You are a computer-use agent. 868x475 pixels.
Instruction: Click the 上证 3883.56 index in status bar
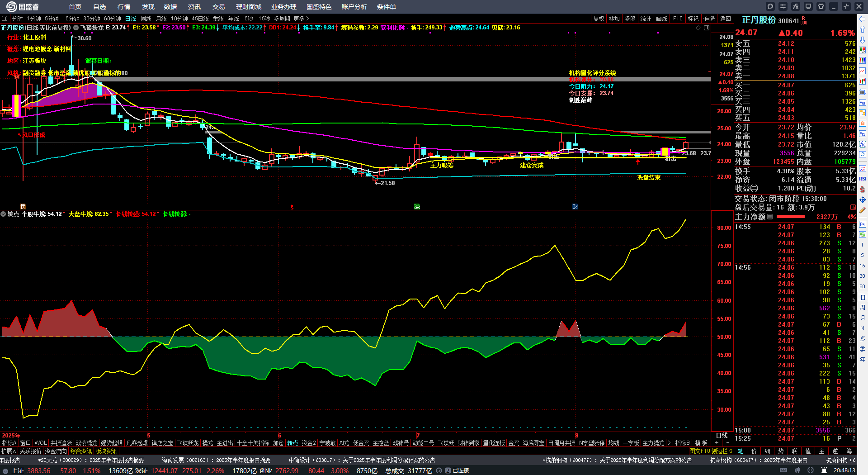(x=31, y=470)
